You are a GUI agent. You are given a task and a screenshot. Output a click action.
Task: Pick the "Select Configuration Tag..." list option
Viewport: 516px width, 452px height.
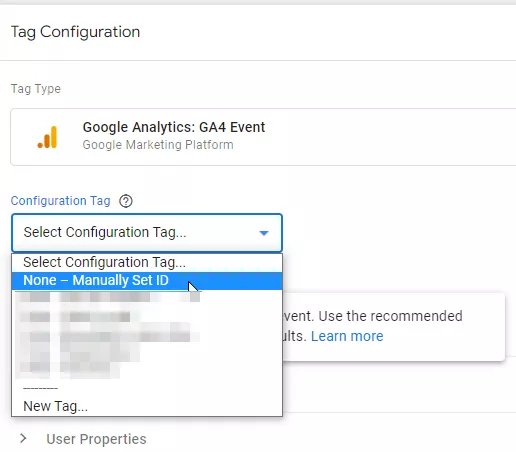147,263
